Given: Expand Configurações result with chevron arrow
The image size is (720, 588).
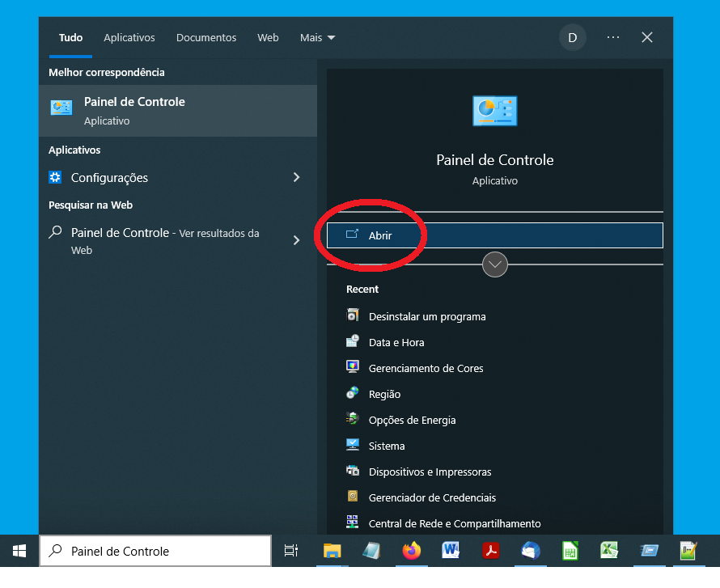Looking at the screenshot, I should point(296,178).
